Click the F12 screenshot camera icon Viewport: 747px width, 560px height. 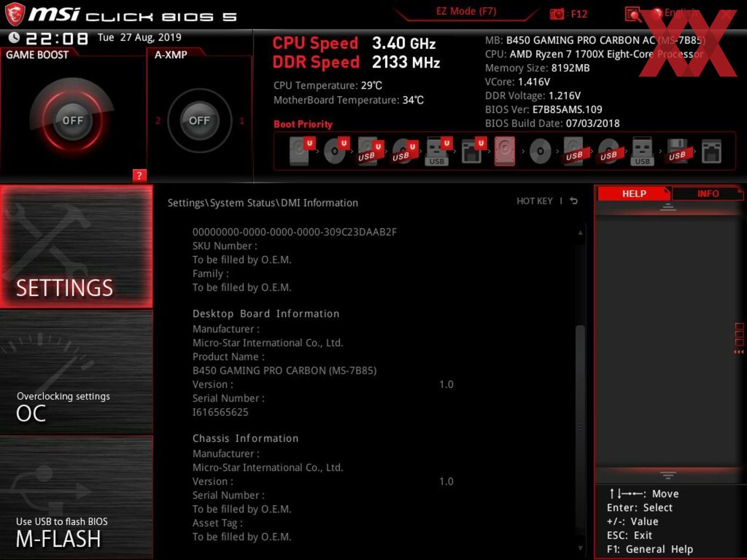click(x=557, y=14)
